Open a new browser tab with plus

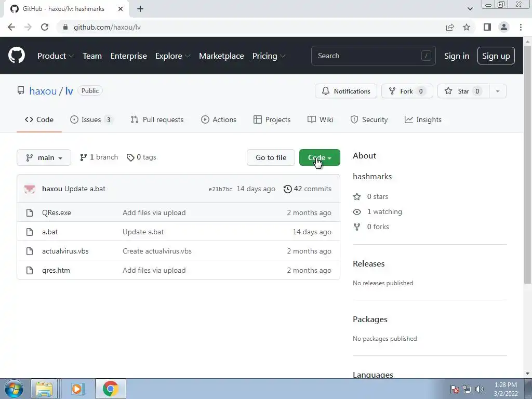coord(140,9)
